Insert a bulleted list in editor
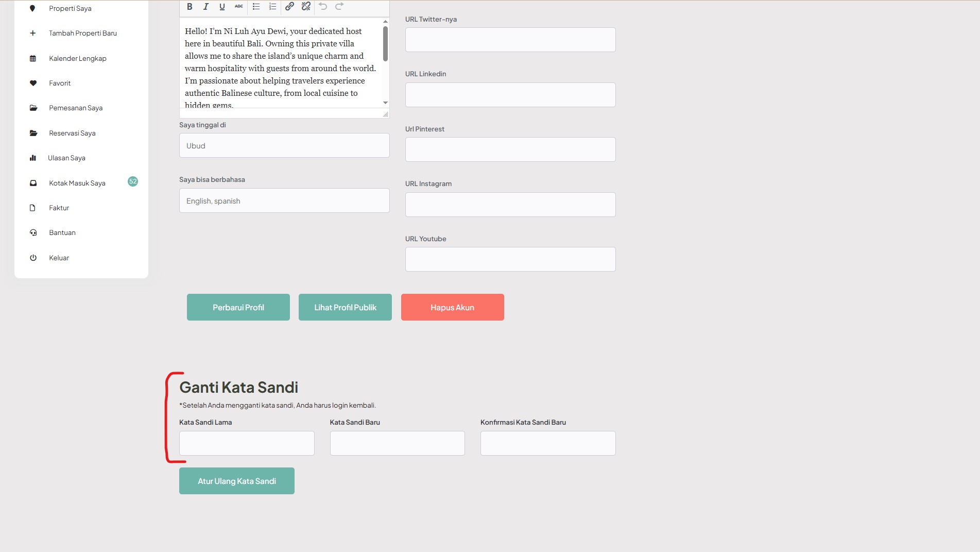 (x=256, y=7)
